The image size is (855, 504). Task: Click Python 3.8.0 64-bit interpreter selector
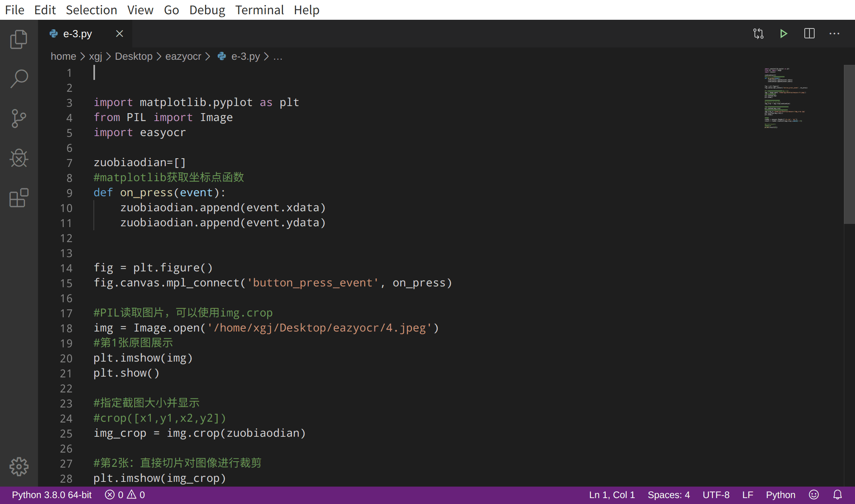(x=51, y=495)
